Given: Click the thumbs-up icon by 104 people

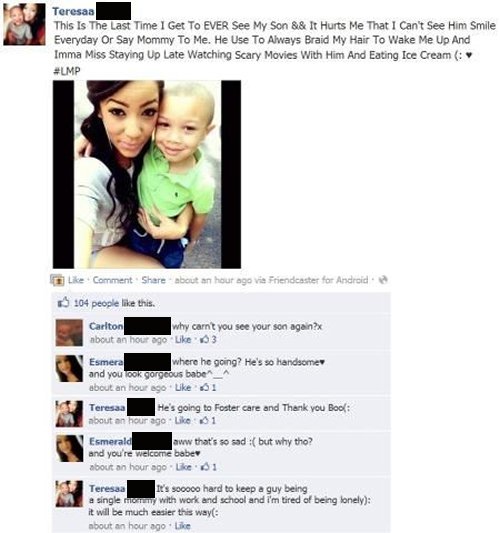Looking at the screenshot, I should tap(64, 302).
